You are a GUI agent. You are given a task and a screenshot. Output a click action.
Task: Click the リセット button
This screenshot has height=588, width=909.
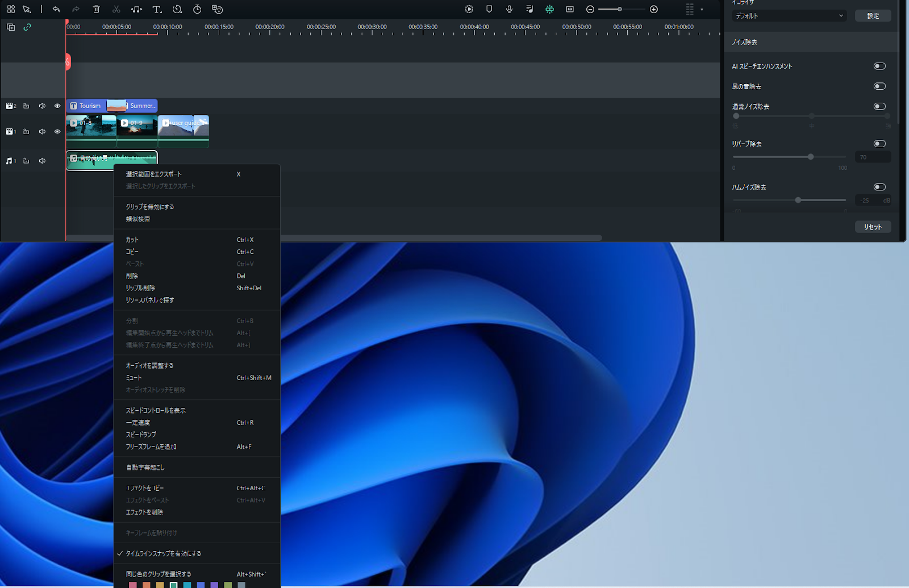(873, 227)
